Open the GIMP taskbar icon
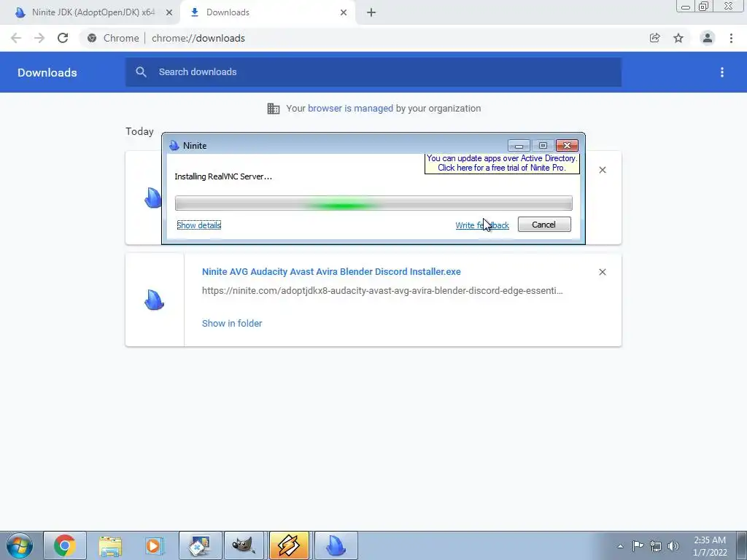 point(244,545)
